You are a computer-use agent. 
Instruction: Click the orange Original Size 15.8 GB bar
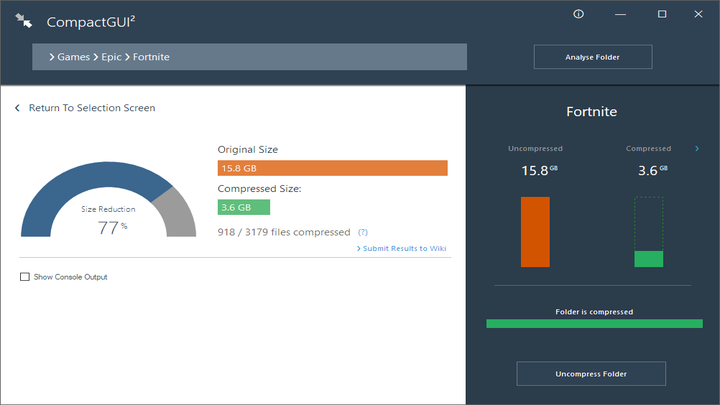332,168
